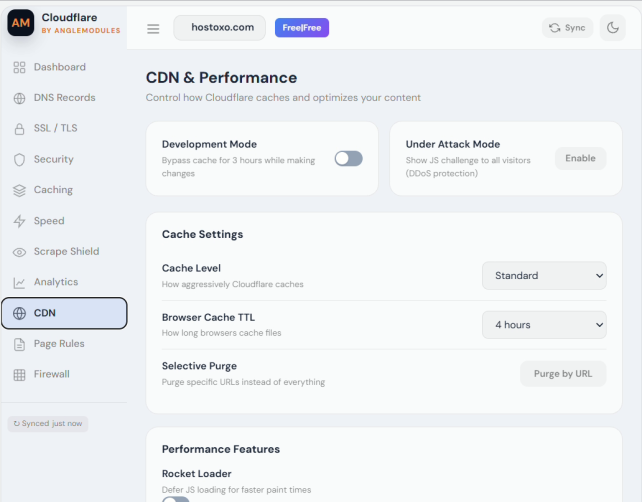Image resolution: width=642 pixels, height=502 pixels.
Task: Click the Scrape Shield eye icon
Action: [x=19, y=252]
